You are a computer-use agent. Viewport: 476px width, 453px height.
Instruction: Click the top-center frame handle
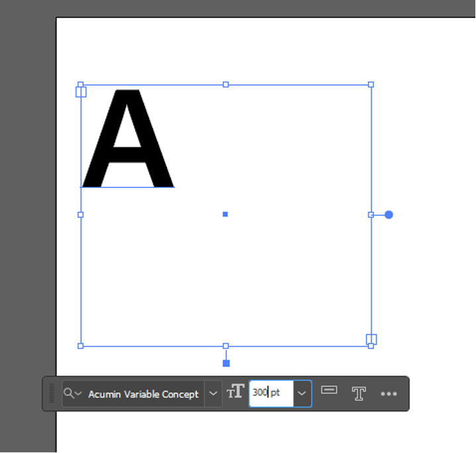pos(225,85)
